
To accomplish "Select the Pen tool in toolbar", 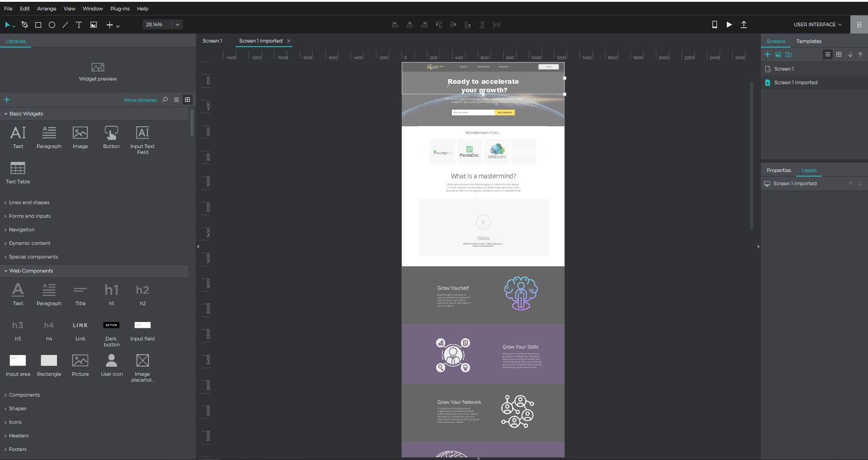I will pyautogui.click(x=25, y=25).
